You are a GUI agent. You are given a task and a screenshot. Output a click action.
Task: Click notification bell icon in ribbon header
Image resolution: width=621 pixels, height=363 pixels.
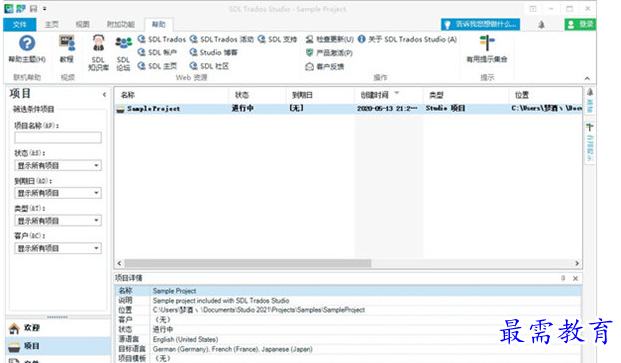coord(541,25)
